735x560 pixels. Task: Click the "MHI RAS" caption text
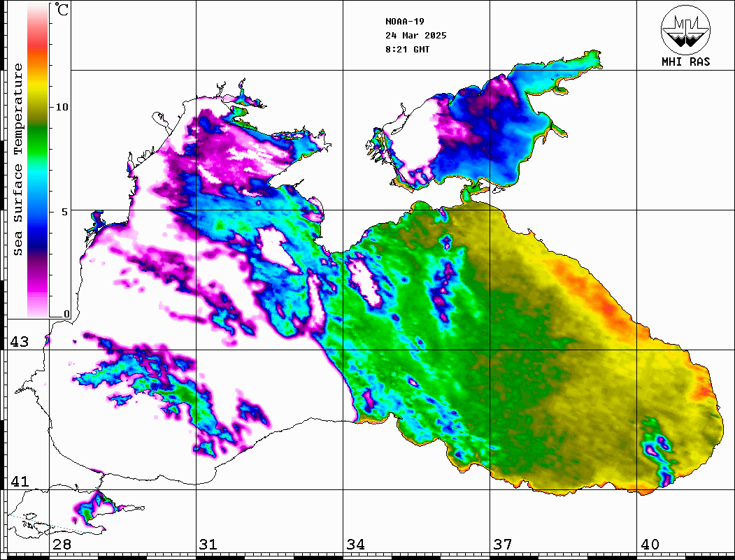pyautogui.click(x=686, y=62)
